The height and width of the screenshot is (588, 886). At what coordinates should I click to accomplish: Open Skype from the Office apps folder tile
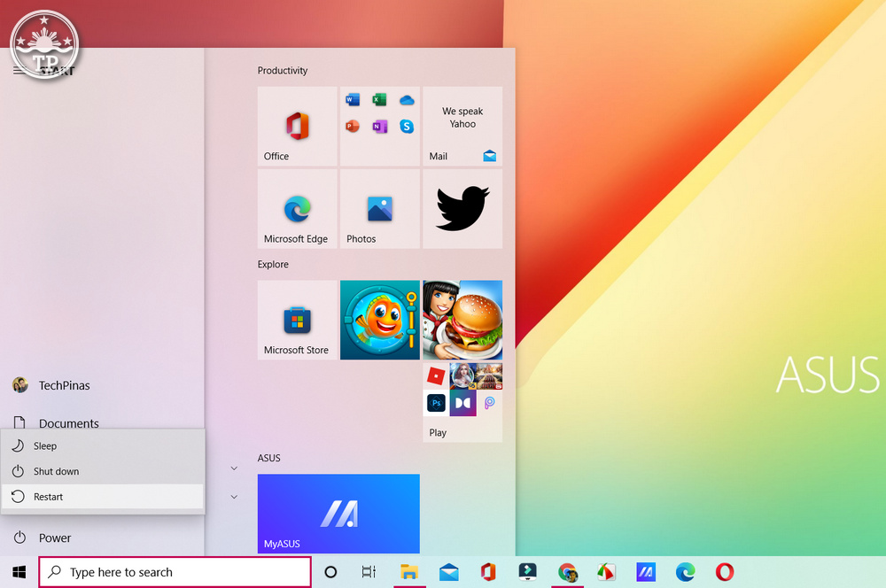(407, 127)
